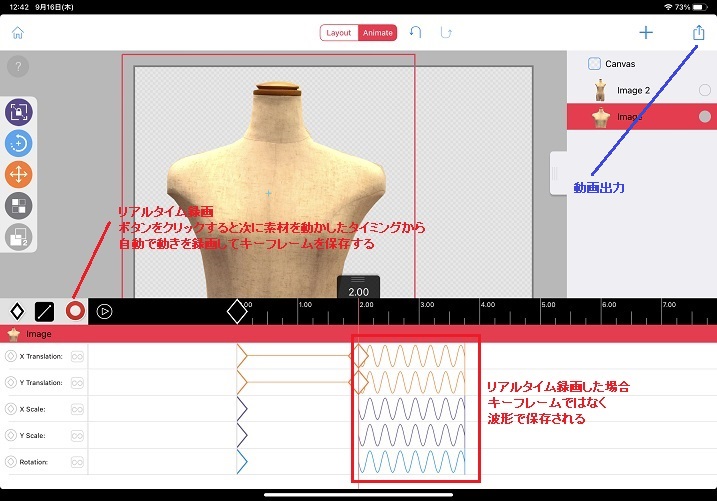
Task: Start realtime recording with the red record button
Action: point(74,311)
